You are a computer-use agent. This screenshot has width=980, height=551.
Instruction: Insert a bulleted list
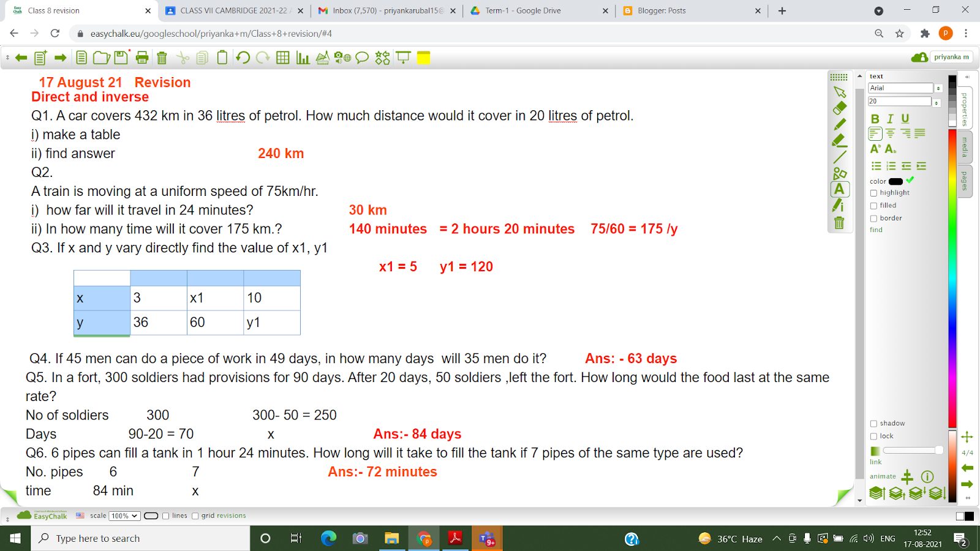point(876,166)
